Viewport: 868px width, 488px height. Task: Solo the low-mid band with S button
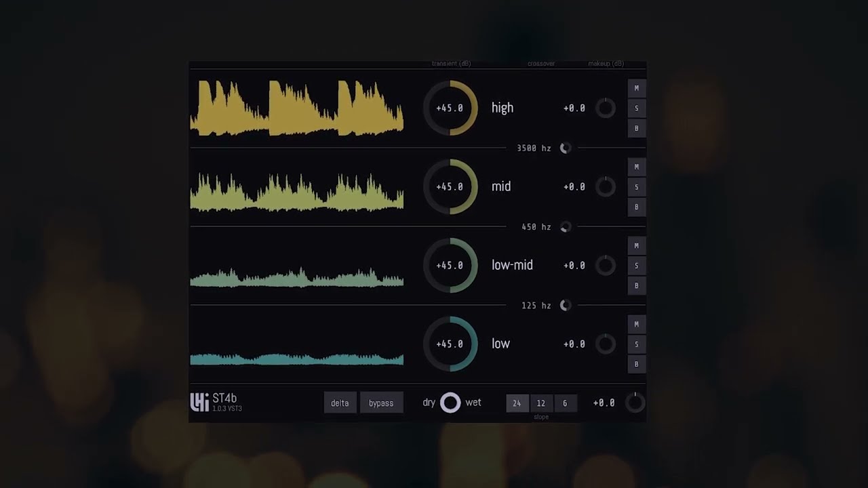(x=637, y=266)
